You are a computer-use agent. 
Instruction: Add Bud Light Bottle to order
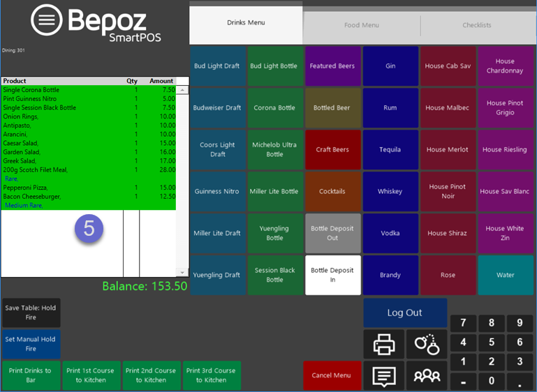coord(275,66)
